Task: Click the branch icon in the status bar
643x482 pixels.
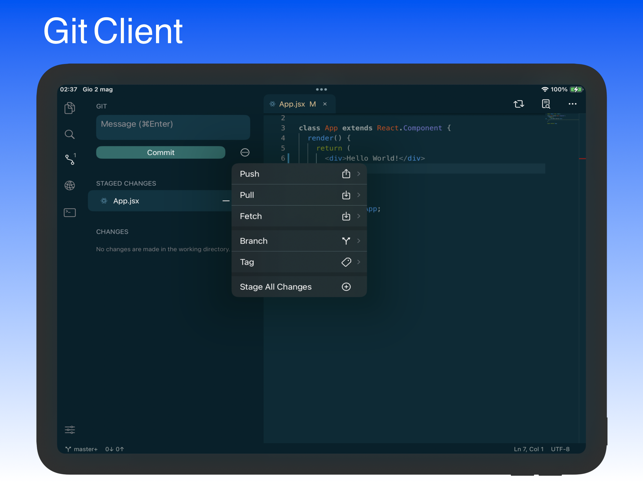Action: (68, 449)
